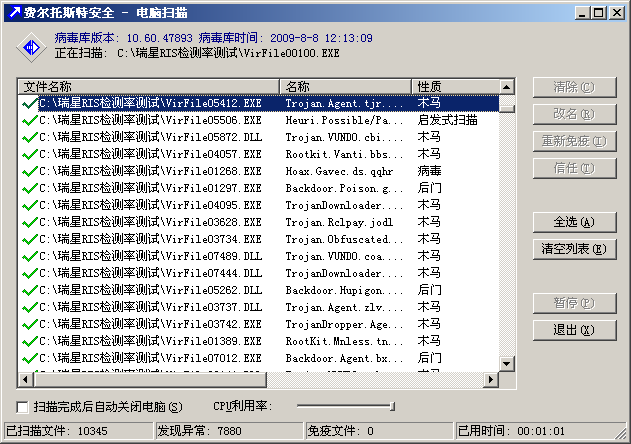Sort by 名称 column header
This screenshot has width=631, height=444.
point(345,87)
